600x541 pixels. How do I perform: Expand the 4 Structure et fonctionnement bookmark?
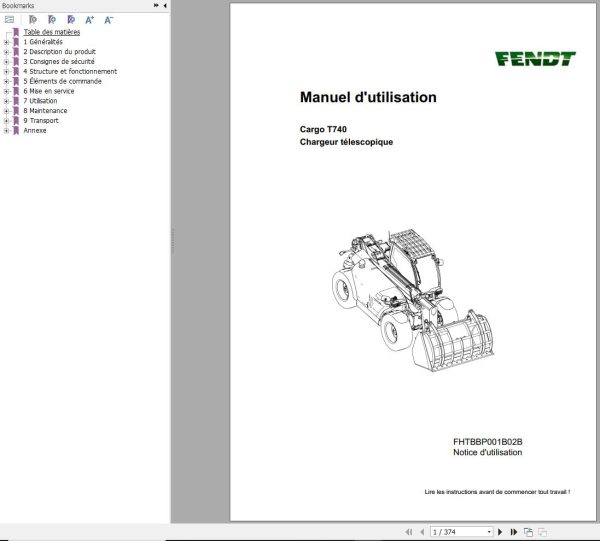[6, 72]
